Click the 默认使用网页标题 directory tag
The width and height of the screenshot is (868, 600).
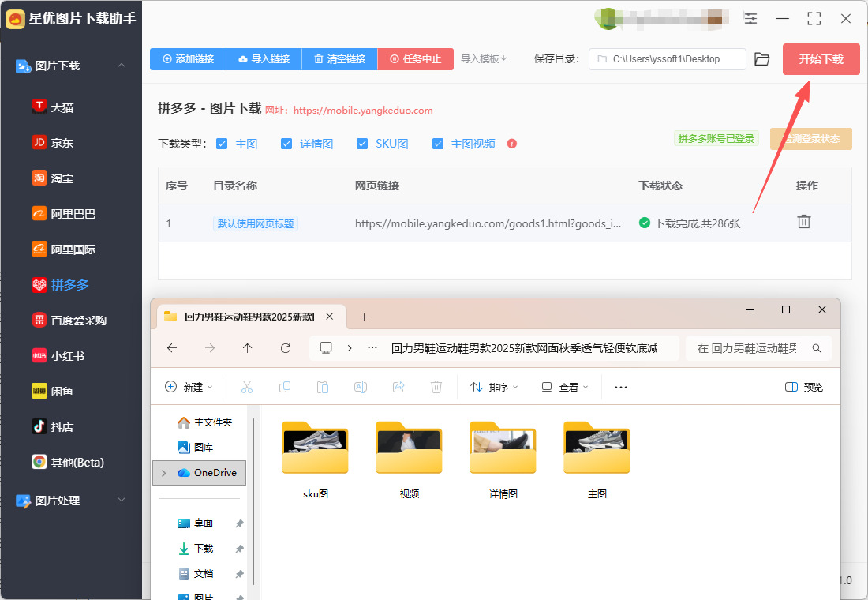pyautogui.click(x=256, y=223)
